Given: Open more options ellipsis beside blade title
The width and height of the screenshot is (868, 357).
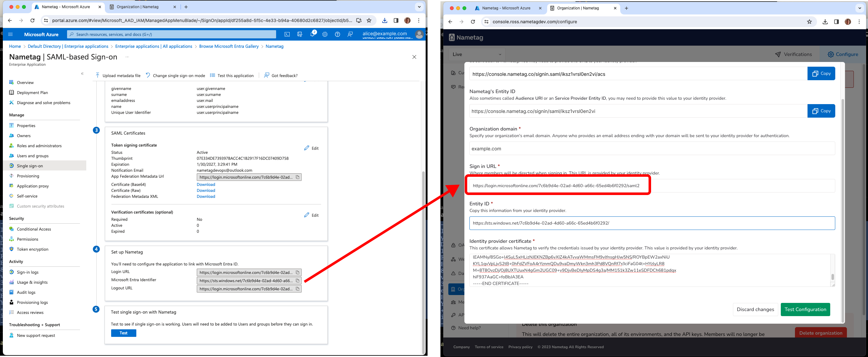Looking at the screenshot, I should [x=127, y=57].
